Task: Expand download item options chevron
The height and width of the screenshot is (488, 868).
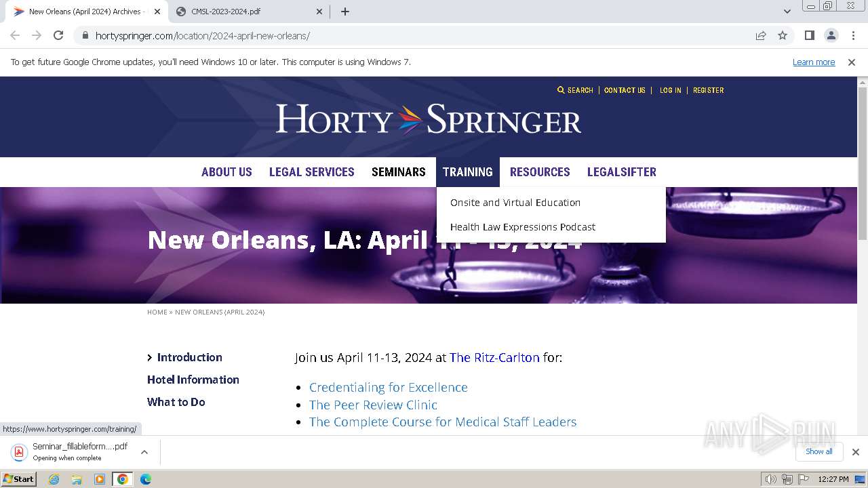Action: 144,451
